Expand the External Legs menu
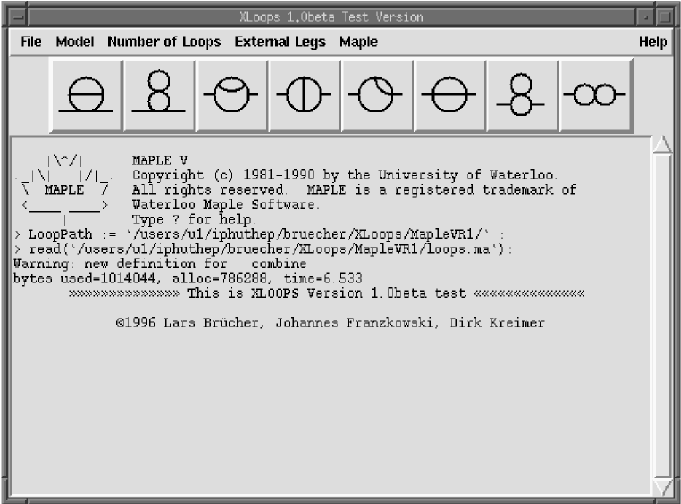The image size is (681, 504). (280, 42)
